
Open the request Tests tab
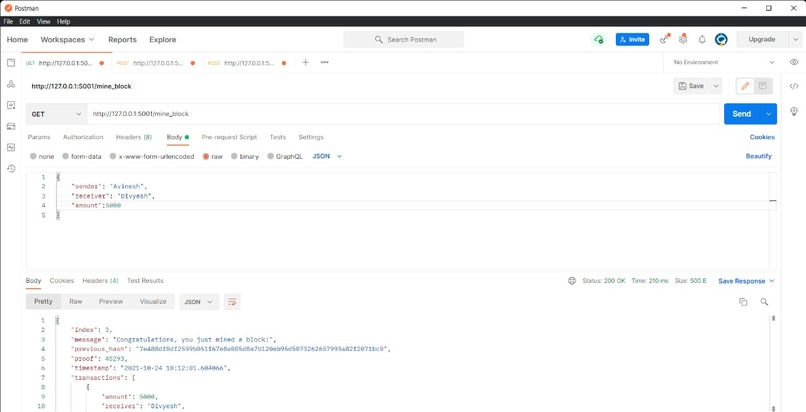click(x=278, y=137)
